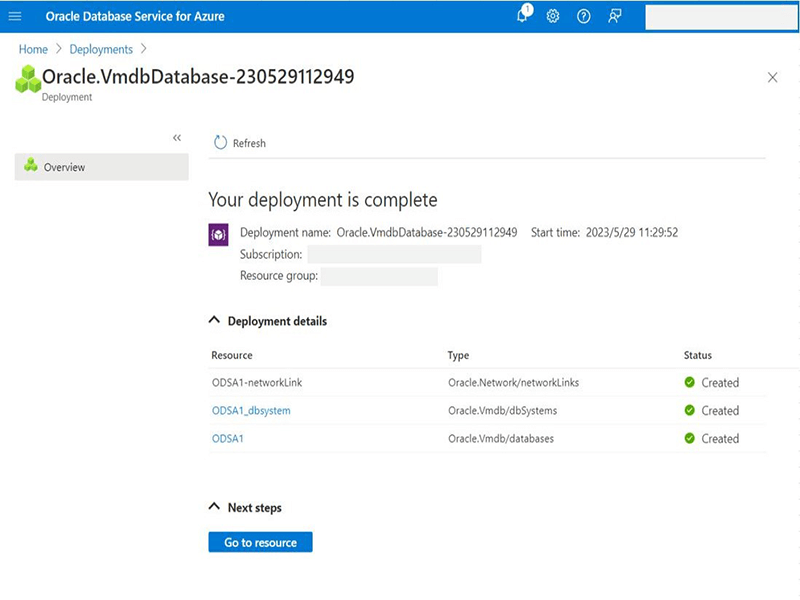Click green check in the Oracle.Vmdb/databases row
Screen dimensions: 800x600
pos(690,438)
